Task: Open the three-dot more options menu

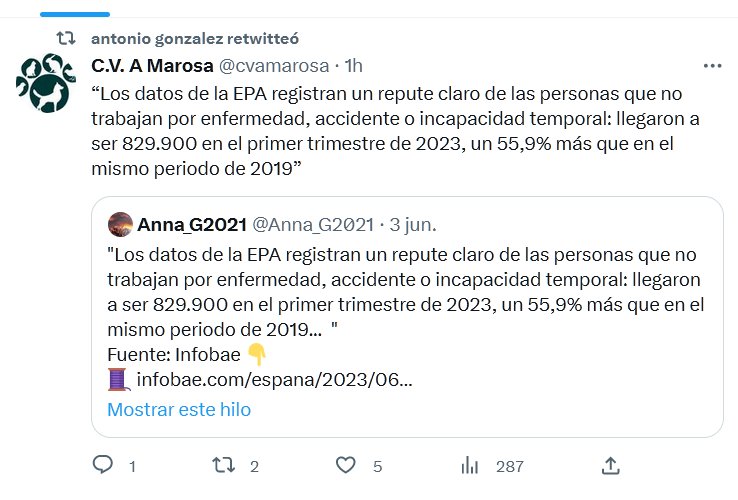Action: [x=712, y=66]
